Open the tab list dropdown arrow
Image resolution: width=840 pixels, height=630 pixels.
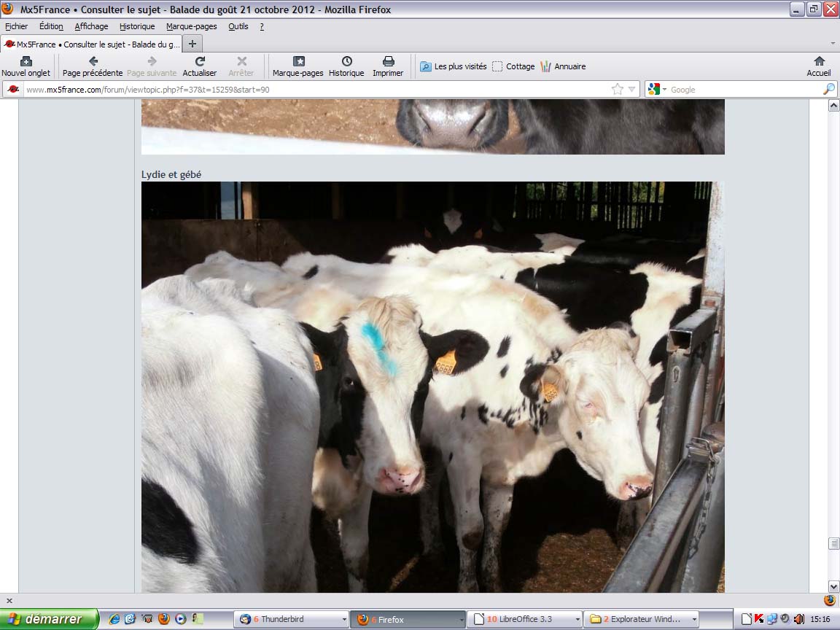coord(833,44)
